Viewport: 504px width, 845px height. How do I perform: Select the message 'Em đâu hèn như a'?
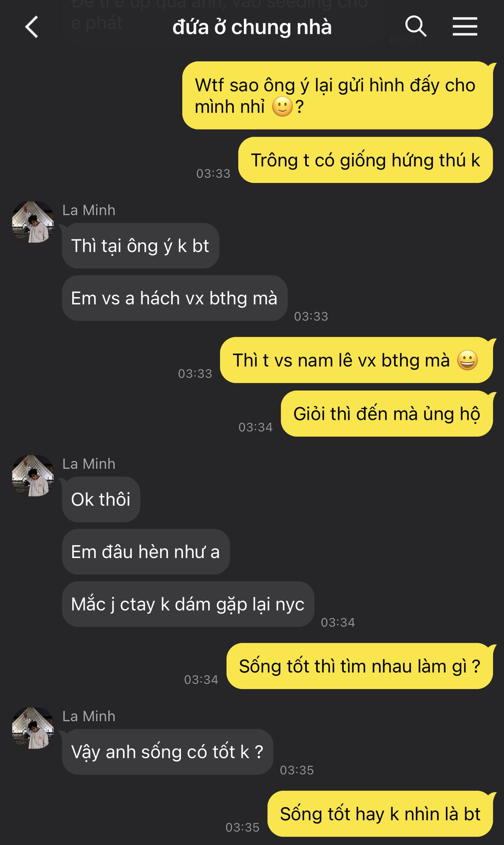[x=146, y=551]
